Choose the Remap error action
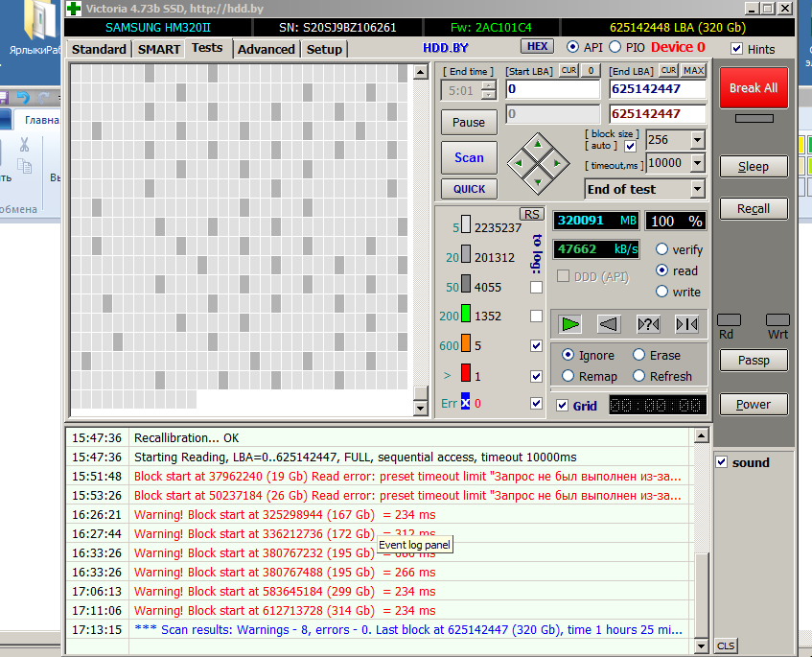Image resolution: width=812 pixels, height=657 pixels. (x=568, y=376)
